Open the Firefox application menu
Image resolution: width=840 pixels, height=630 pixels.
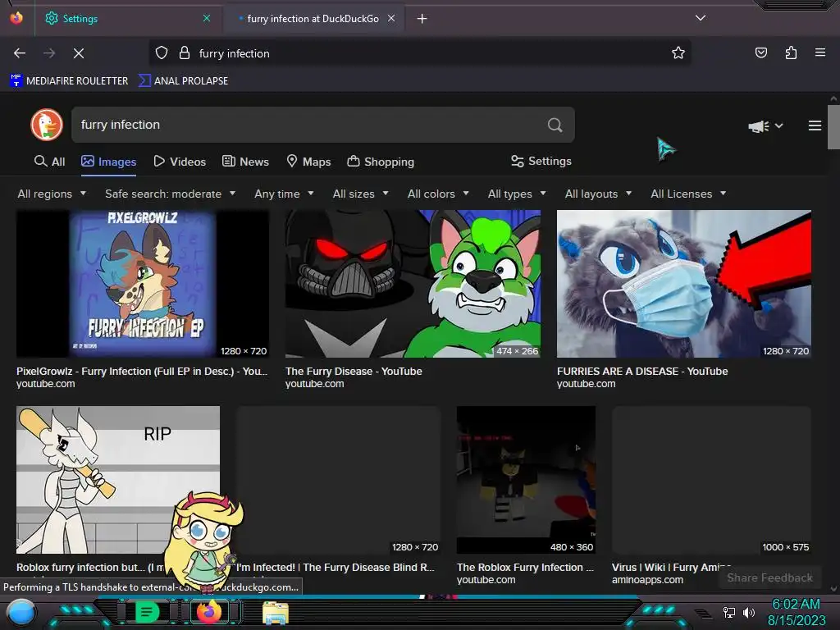coord(820,52)
